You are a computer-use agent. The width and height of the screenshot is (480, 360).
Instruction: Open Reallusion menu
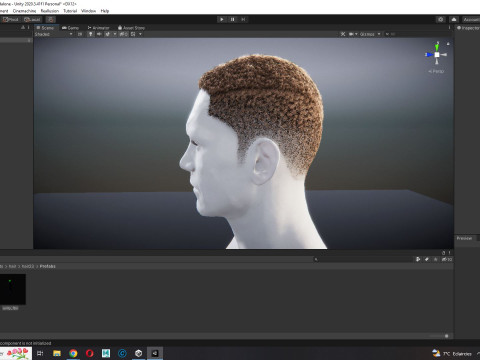pyautogui.click(x=50, y=11)
